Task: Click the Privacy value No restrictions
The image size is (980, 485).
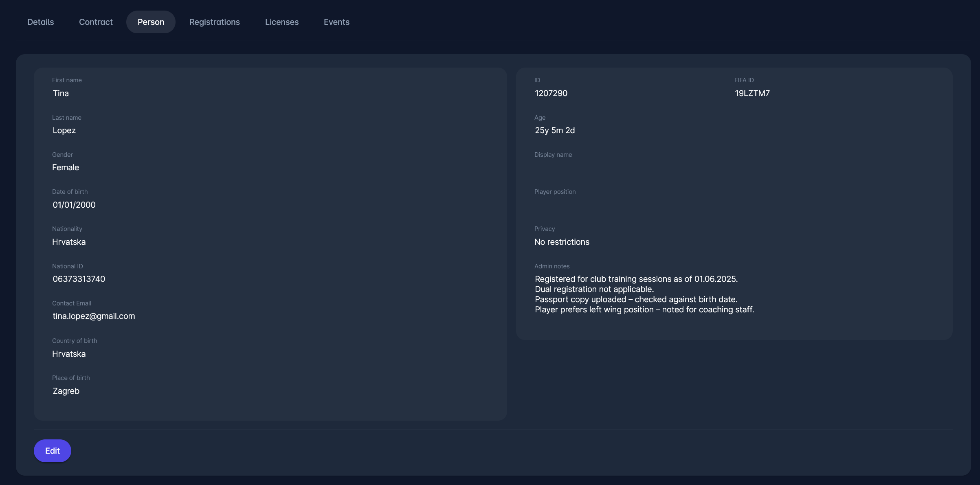Action: click(x=562, y=242)
